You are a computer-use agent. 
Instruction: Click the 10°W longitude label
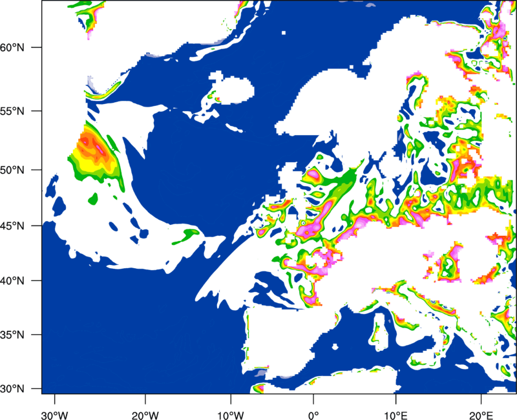pos(231,415)
